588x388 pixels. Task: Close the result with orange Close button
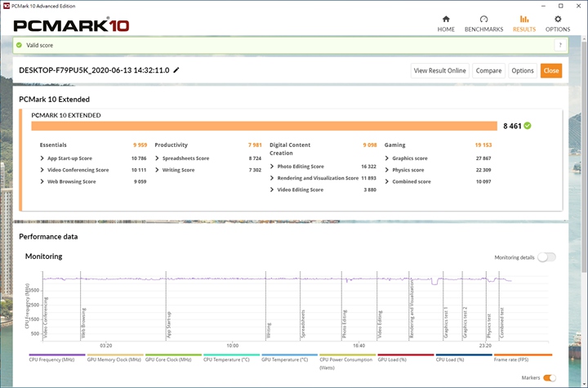(551, 70)
